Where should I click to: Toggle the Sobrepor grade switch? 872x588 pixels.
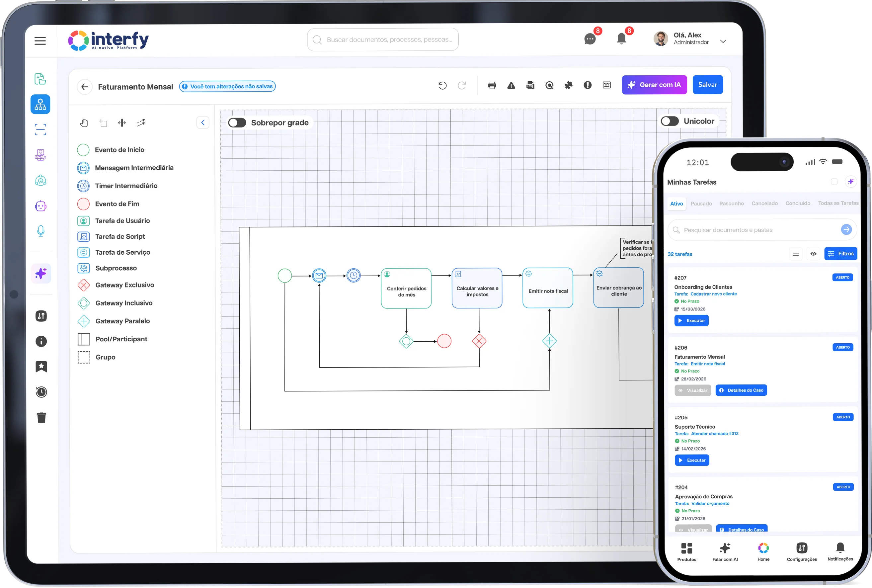pos(237,123)
